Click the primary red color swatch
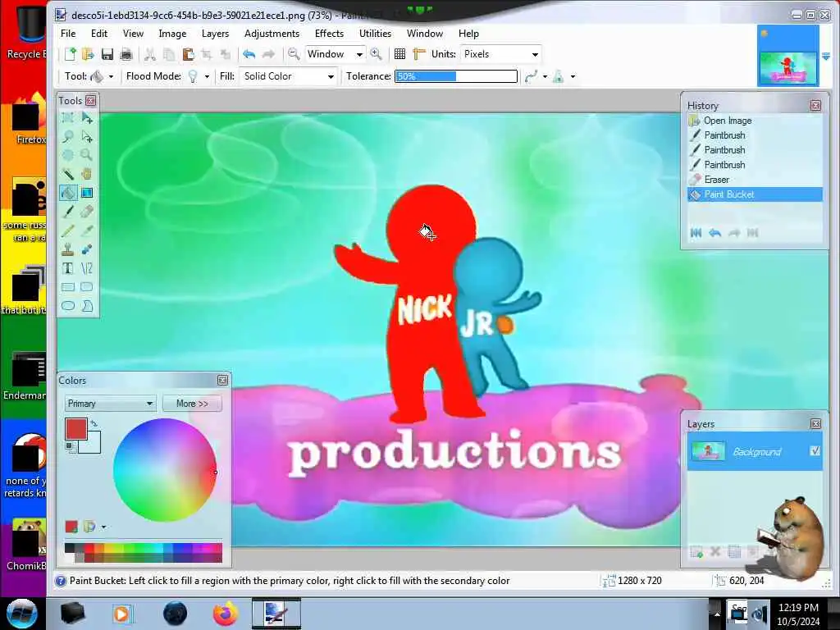Screen dimensions: 840x630 75,429
